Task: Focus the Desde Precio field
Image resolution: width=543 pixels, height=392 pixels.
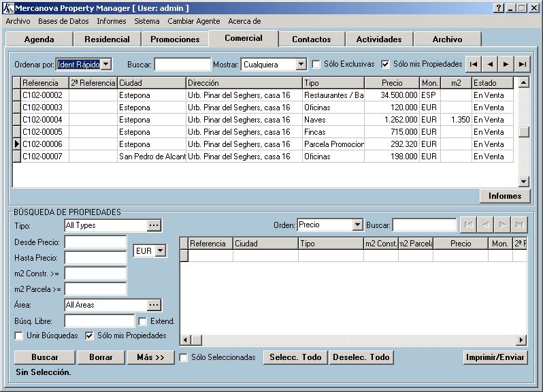Action: 95,242
